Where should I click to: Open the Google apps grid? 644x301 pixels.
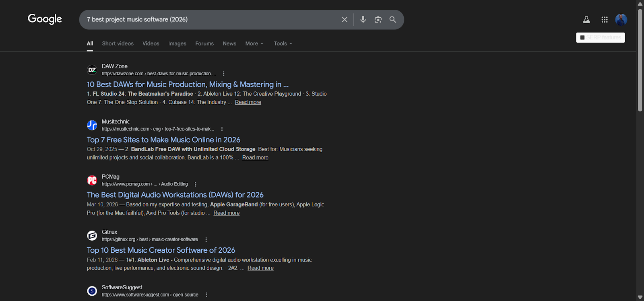(605, 19)
